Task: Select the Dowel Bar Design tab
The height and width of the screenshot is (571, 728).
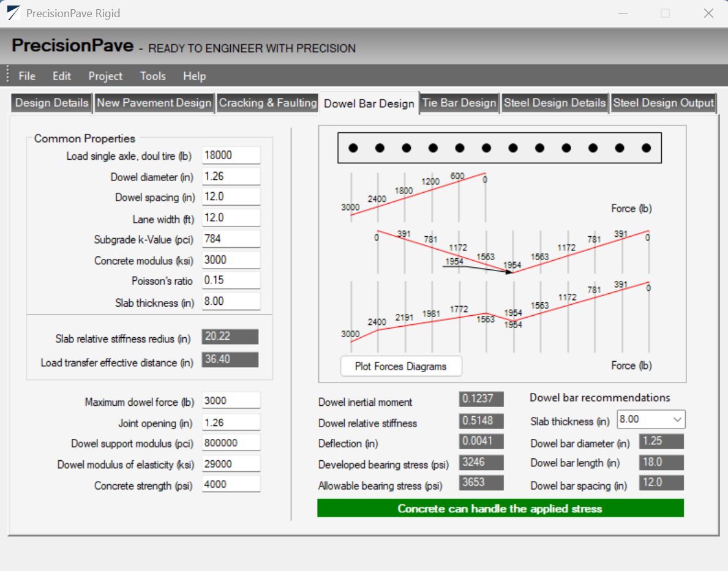Action: coord(369,103)
